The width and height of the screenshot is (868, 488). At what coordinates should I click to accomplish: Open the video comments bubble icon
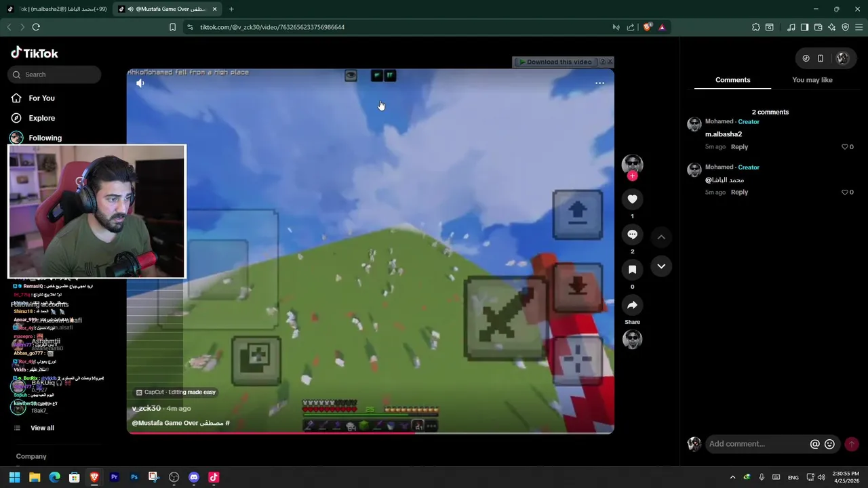632,235
